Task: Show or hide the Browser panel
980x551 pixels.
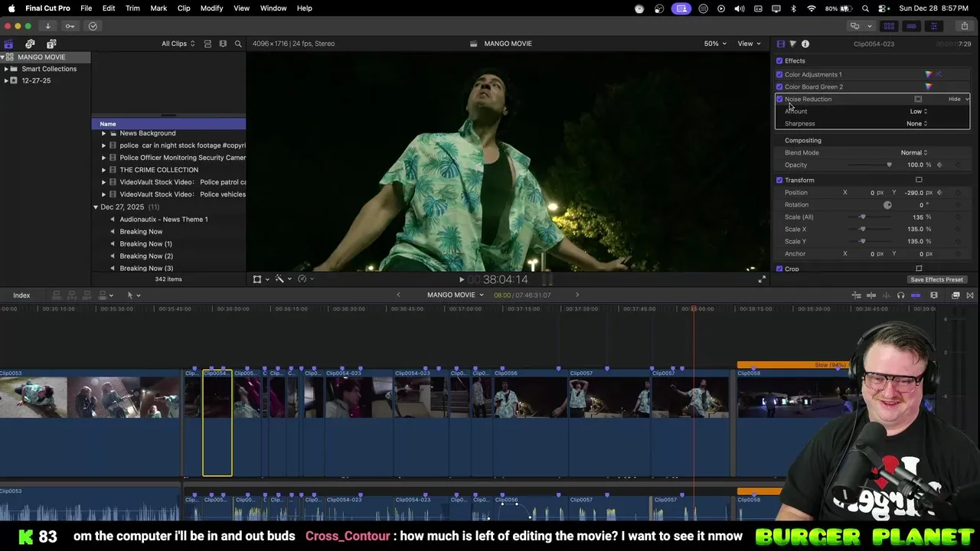Action: pos(889,26)
